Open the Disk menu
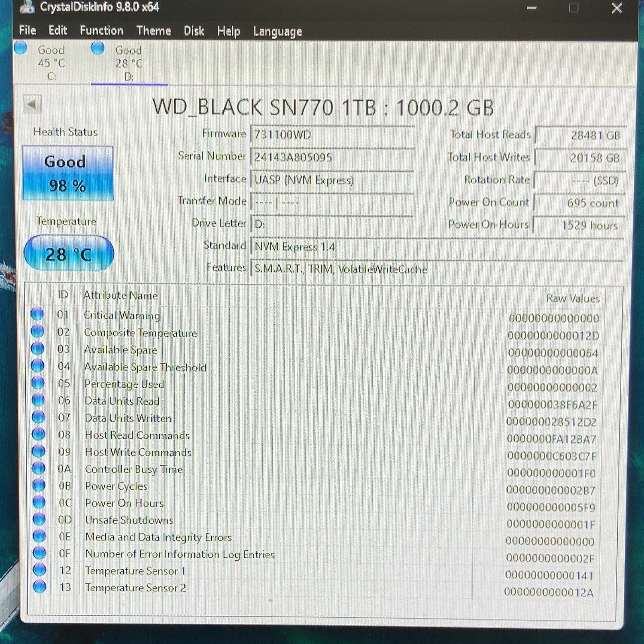 (194, 31)
